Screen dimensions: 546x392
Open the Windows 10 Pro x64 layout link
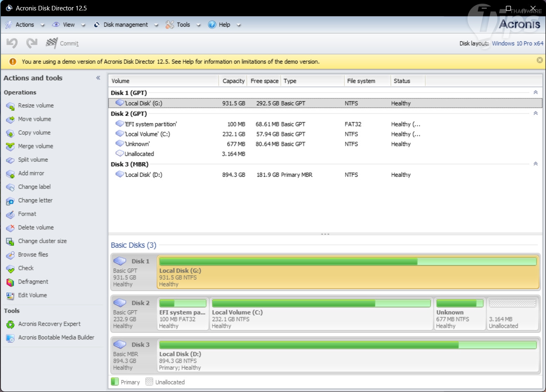coord(517,43)
